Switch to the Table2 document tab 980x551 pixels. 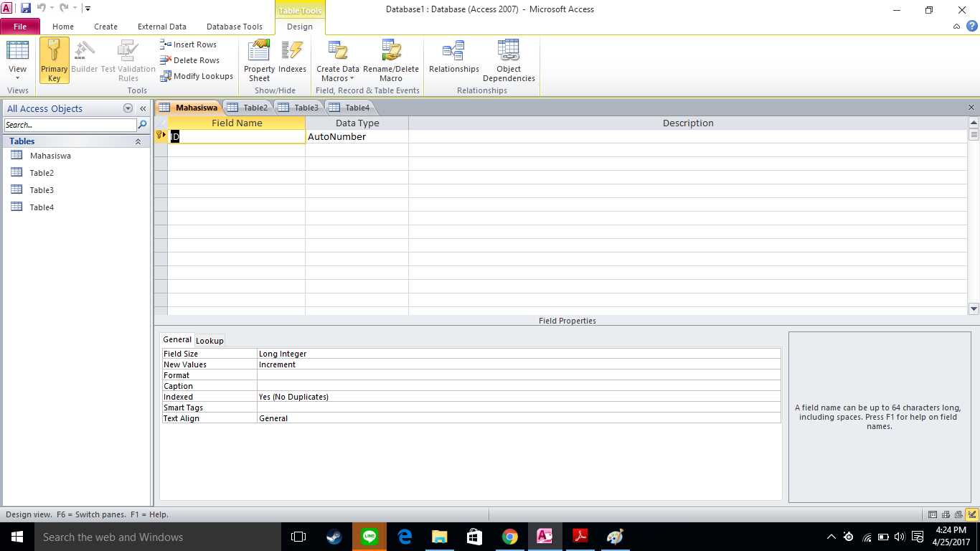pos(249,108)
